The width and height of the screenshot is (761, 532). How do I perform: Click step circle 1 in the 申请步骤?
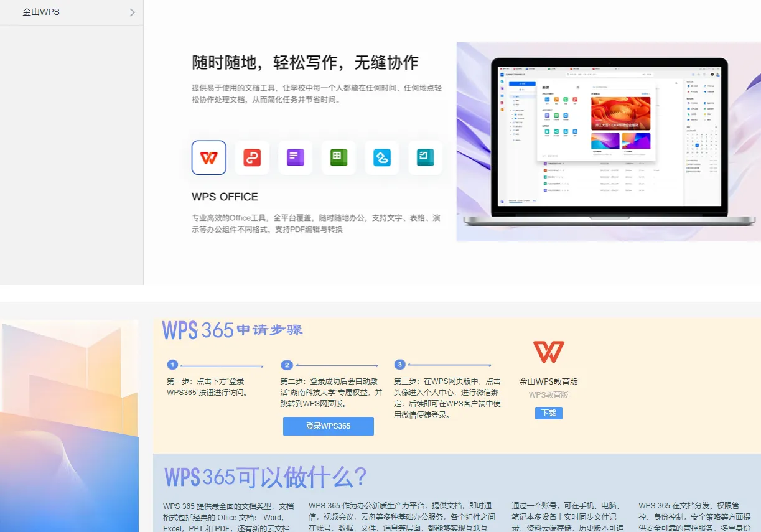[172, 365]
